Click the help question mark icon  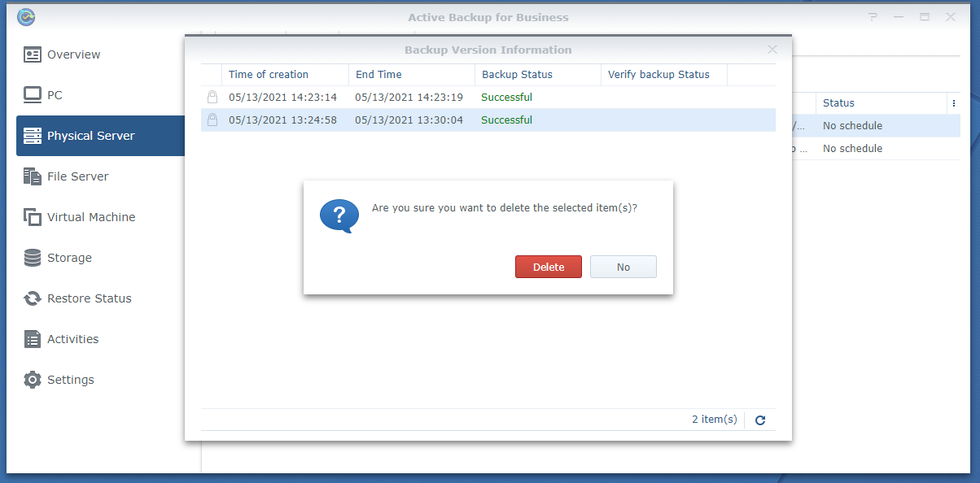pos(873,17)
